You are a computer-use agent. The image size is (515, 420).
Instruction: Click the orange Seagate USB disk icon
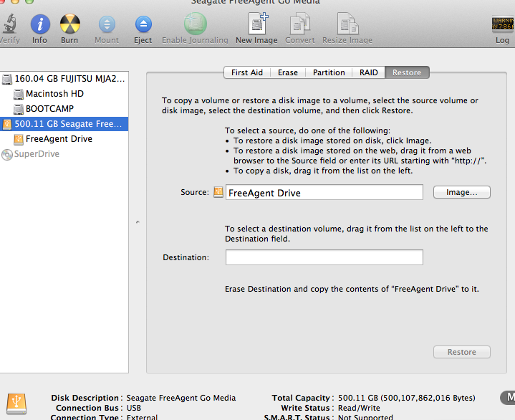7,124
